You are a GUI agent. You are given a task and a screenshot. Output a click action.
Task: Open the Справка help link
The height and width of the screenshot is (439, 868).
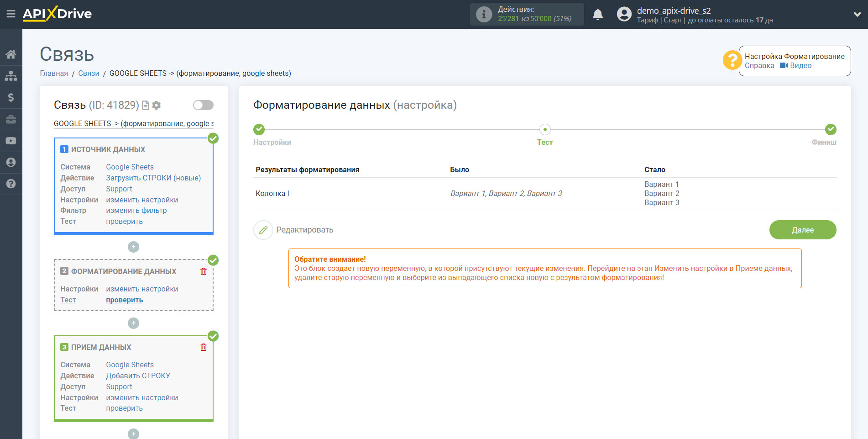(x=759, y=65)
